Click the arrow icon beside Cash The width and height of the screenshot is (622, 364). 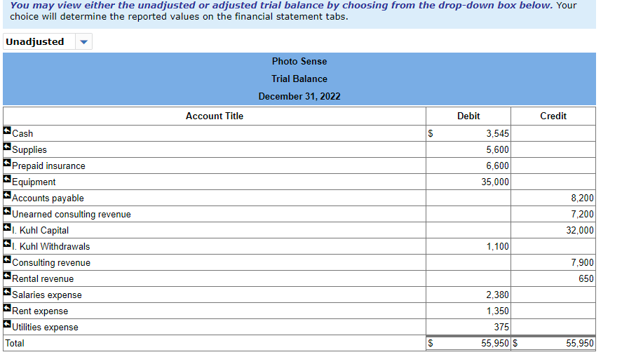pyautogui.click(x=7, y=130)
